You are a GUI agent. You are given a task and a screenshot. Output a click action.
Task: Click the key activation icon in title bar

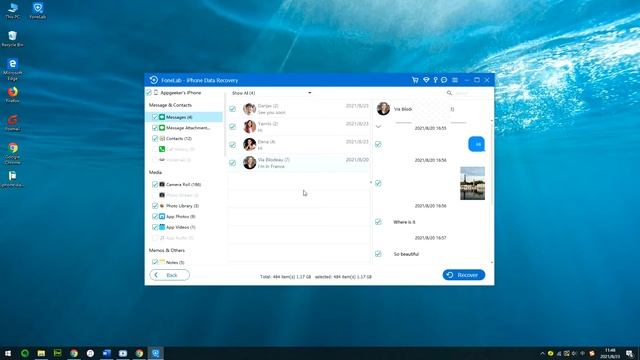[436, 80]
